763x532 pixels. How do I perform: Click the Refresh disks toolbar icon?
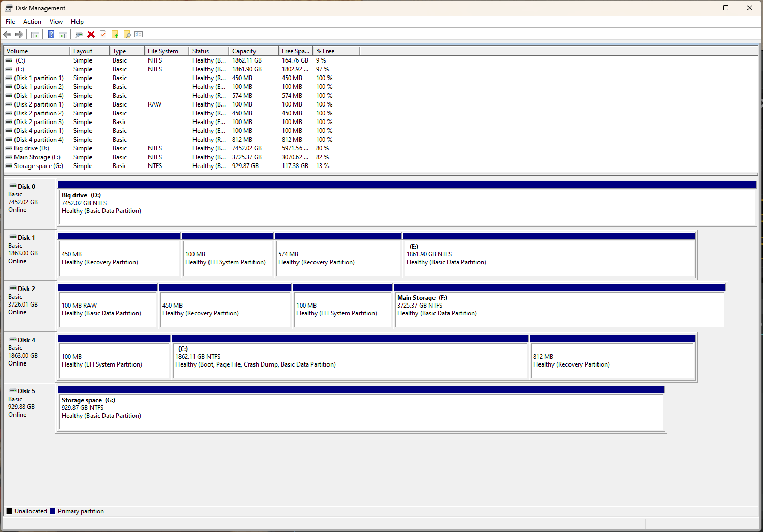(x=79, y=34)
